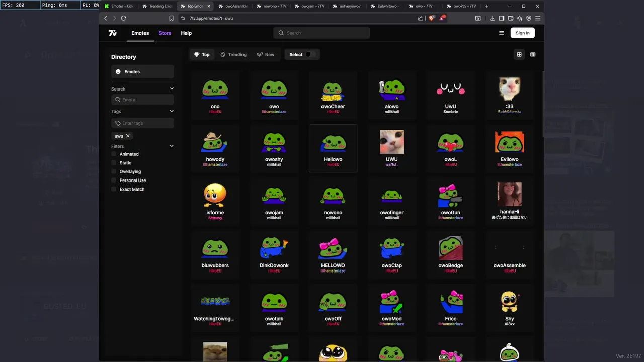
Task: Open the Brave Shields icon
Action: pyautogui.click(x=432, y=18)
